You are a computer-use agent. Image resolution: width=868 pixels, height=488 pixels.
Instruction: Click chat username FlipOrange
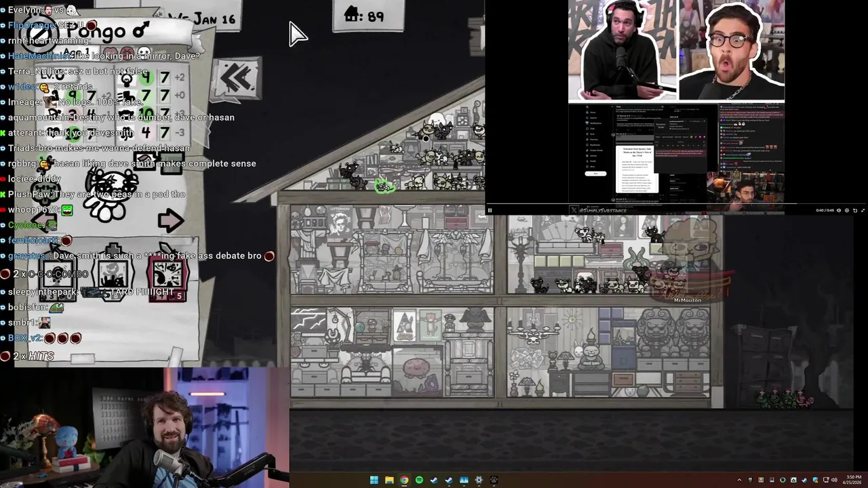(31, 25)
